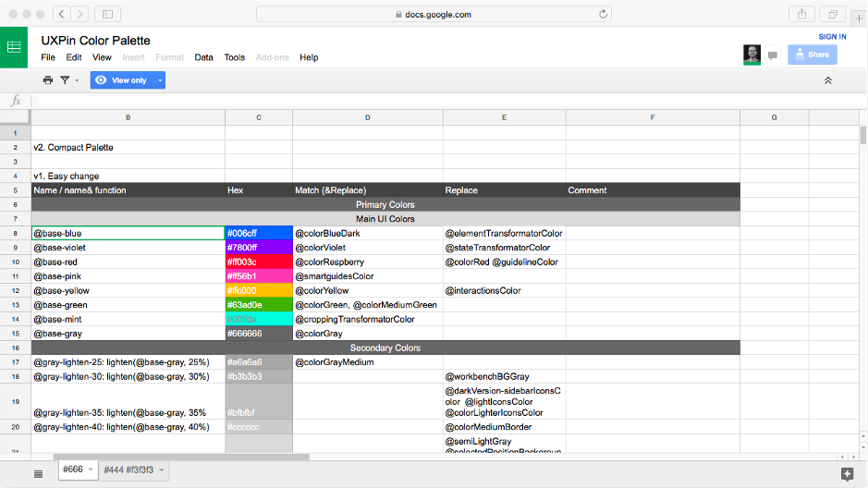Screen dimensions: 868x488
Task: Print the spreadsheet with the printer icon
Action: [x=48, y=80]
